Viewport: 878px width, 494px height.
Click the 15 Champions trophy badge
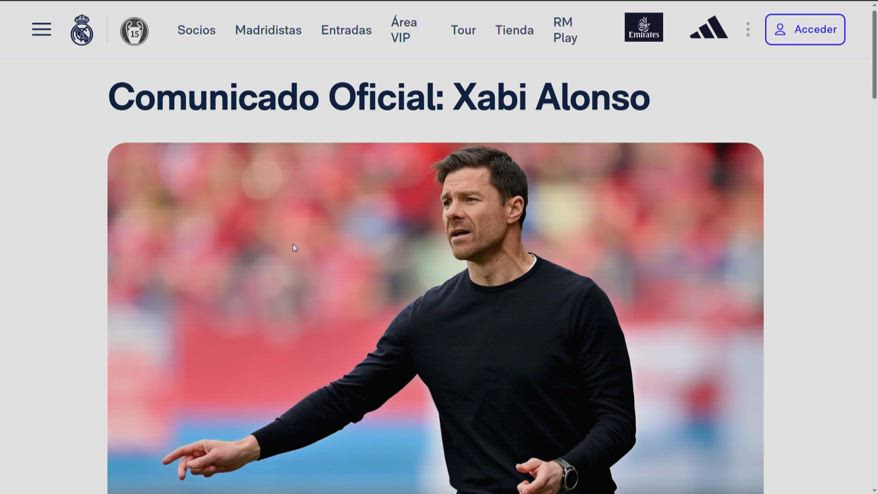point(134,31)
